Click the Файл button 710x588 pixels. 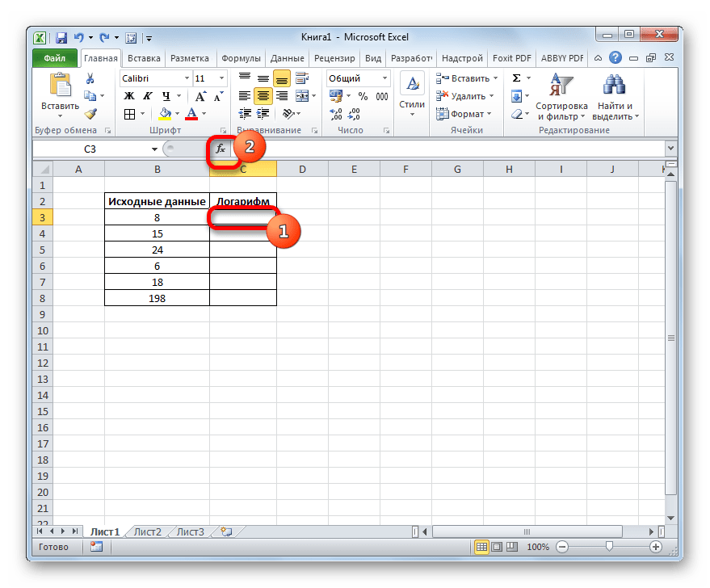tap(54, 58)
